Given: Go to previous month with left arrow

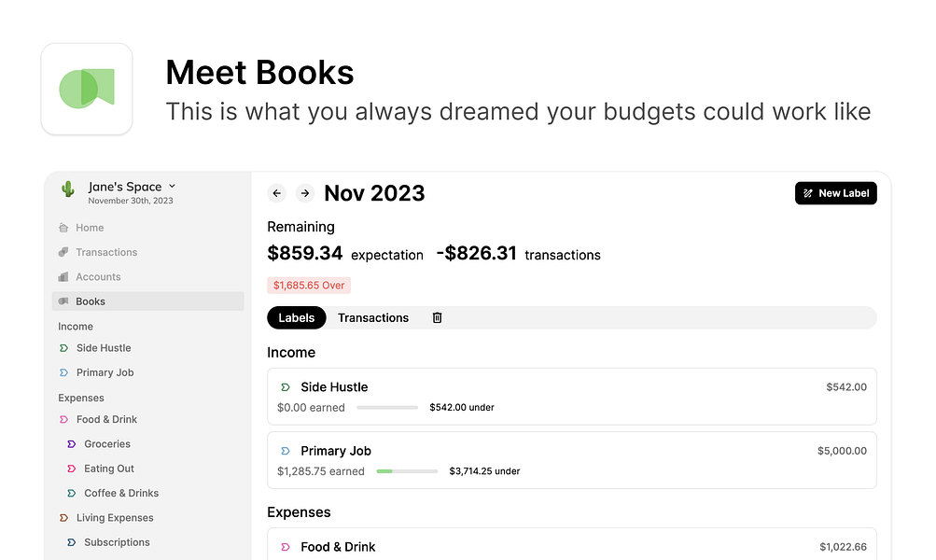Looking at the screenshot, I should 276,193.
